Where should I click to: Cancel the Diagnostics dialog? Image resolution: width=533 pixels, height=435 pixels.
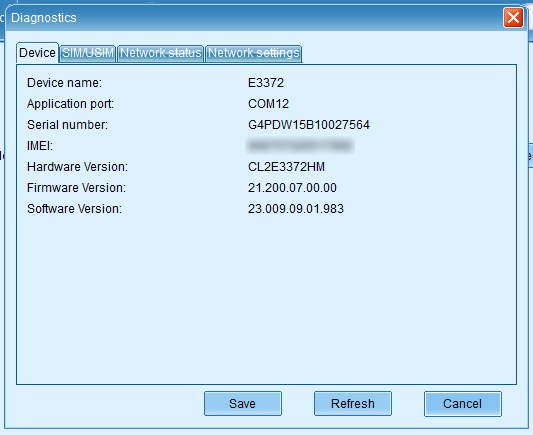463,404
